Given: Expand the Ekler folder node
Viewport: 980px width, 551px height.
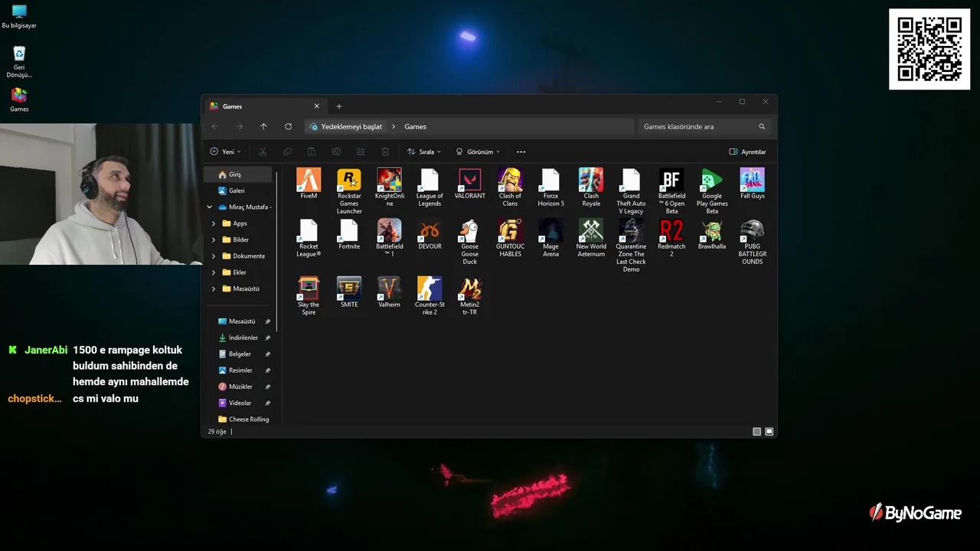Looking at the screenshot, I should pyautogui.click(x=214, y=272).
